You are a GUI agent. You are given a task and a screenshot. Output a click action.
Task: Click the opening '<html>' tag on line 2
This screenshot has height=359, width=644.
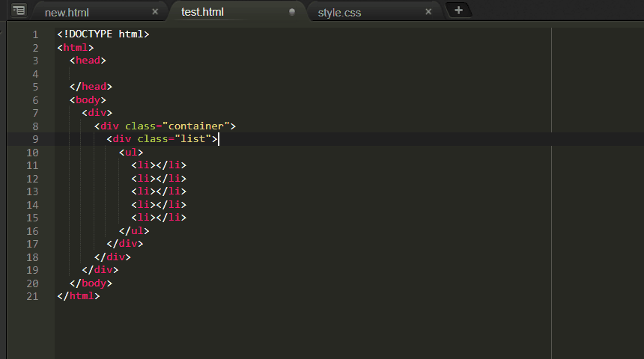click(76, 48)
